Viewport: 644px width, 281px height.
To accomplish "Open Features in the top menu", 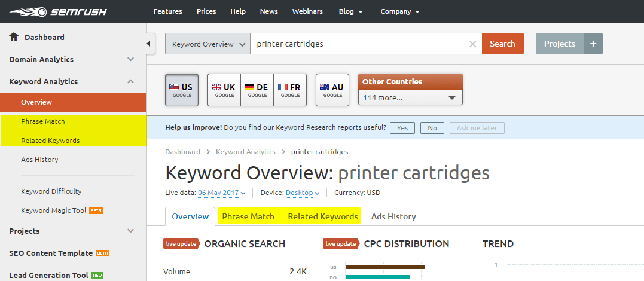I will click(x=168, y=11).
